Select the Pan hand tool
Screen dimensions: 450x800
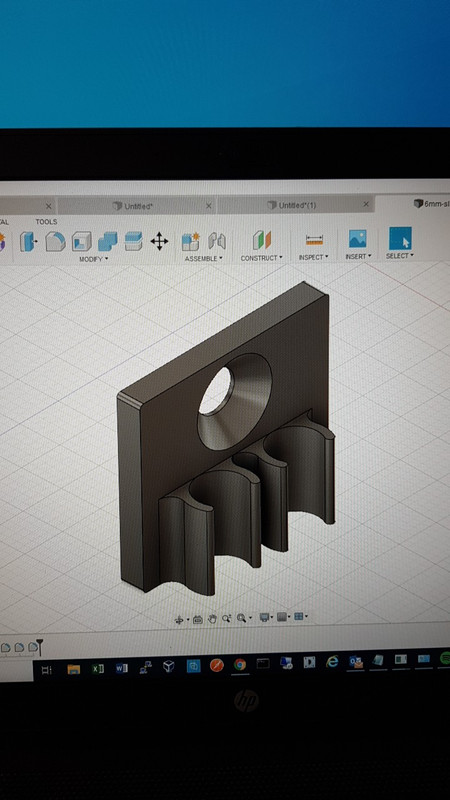(212, 619)
